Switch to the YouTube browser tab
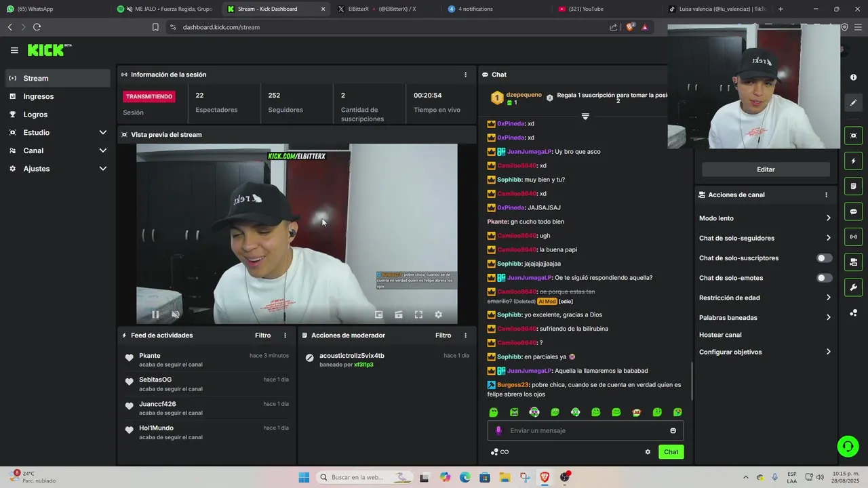The width and height of the screenshot is (868, 488). [x=606, y=9]
